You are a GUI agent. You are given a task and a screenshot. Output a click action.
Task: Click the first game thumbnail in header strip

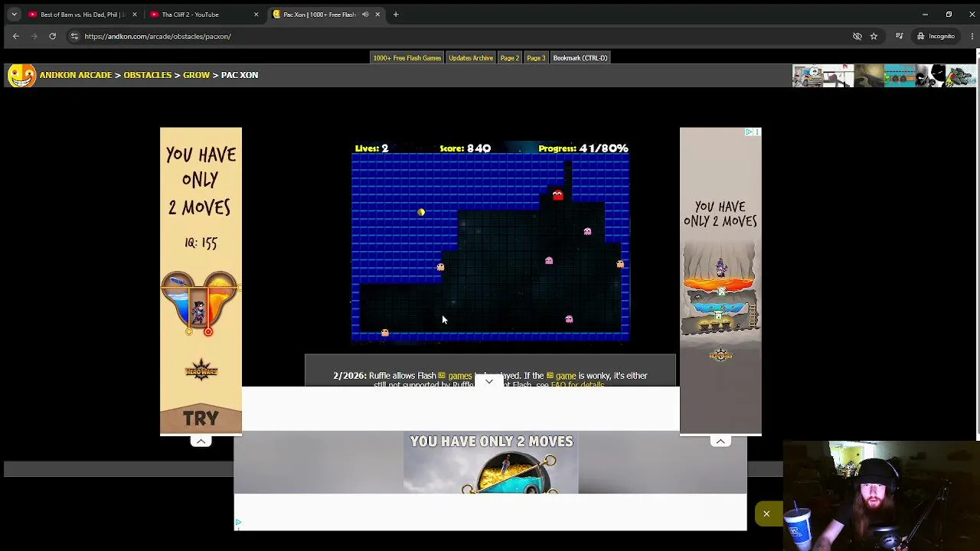pyautogui.click(x=807, y=76)
